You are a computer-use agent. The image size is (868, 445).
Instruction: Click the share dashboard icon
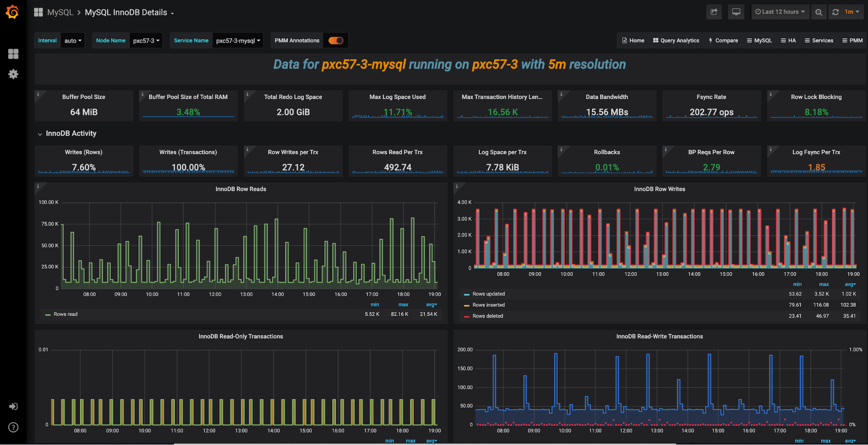click(714, 12)
